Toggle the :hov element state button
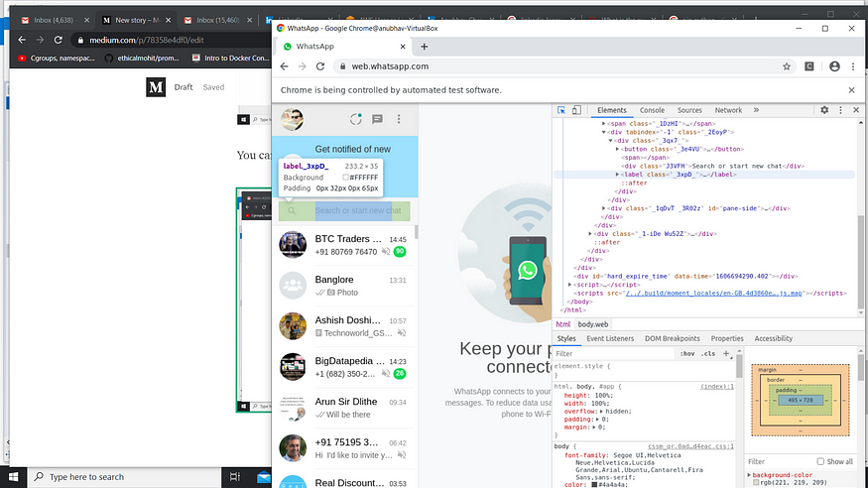The image size is (868, 488). [x=687, y=353]
